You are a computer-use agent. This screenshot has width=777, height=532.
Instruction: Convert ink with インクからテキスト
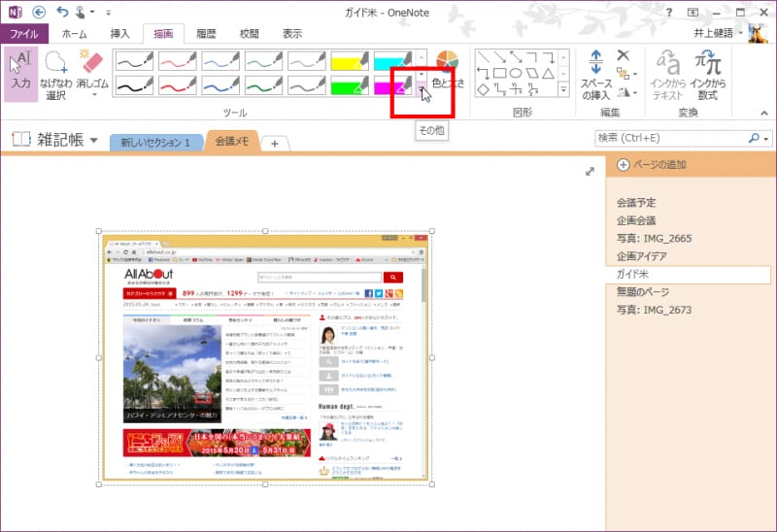coord(668,75)
